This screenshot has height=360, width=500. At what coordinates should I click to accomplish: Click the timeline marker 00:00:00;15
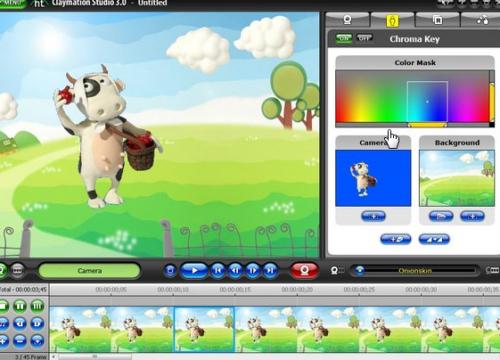(235, 290)
